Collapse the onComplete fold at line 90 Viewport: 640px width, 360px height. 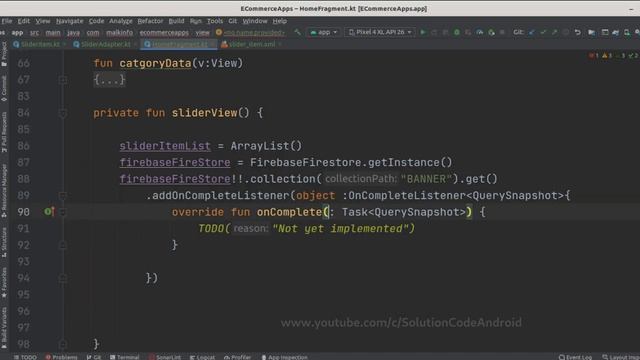pyautogui.click(x=62, y=212)
